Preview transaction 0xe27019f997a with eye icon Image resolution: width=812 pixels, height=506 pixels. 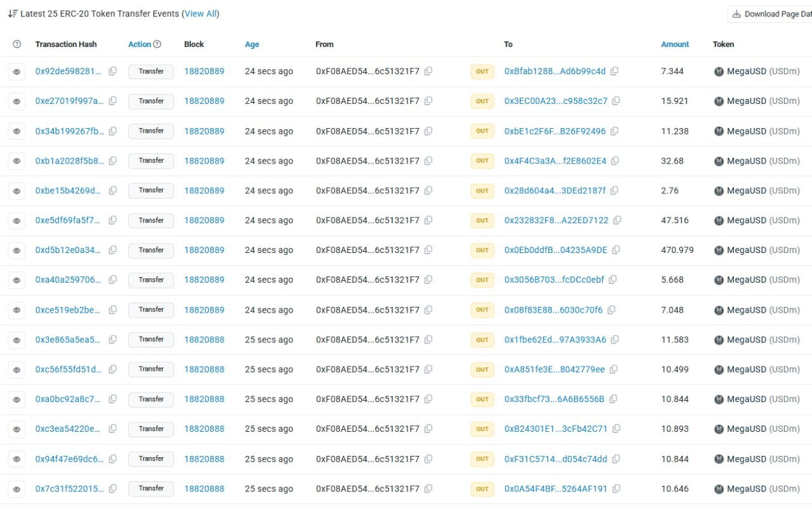tap(16, 101)
